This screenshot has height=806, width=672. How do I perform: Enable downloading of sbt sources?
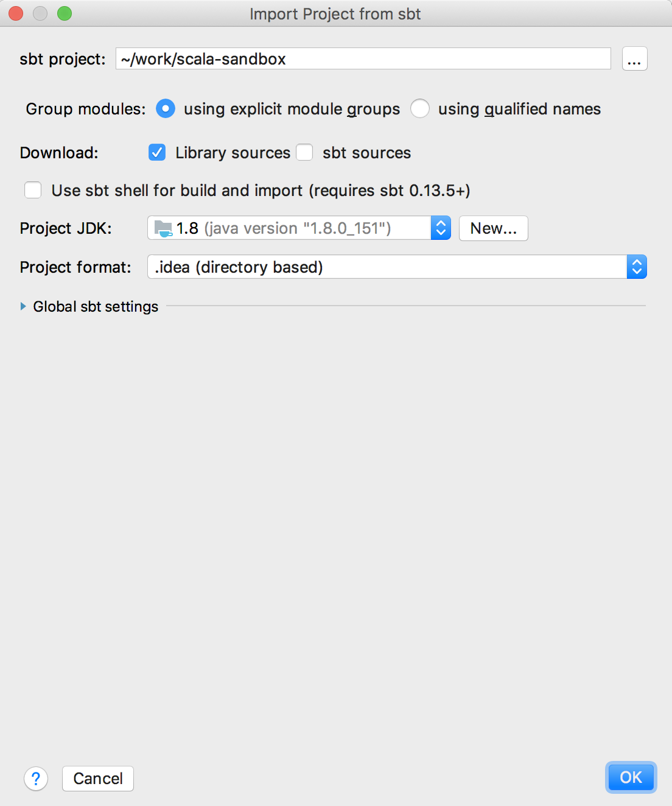point(304,152)
